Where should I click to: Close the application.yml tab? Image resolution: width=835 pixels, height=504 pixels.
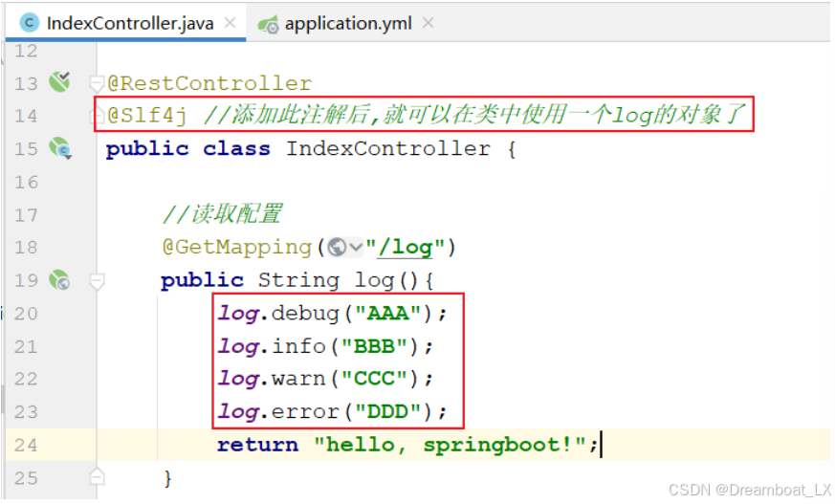tap(428, 23)
